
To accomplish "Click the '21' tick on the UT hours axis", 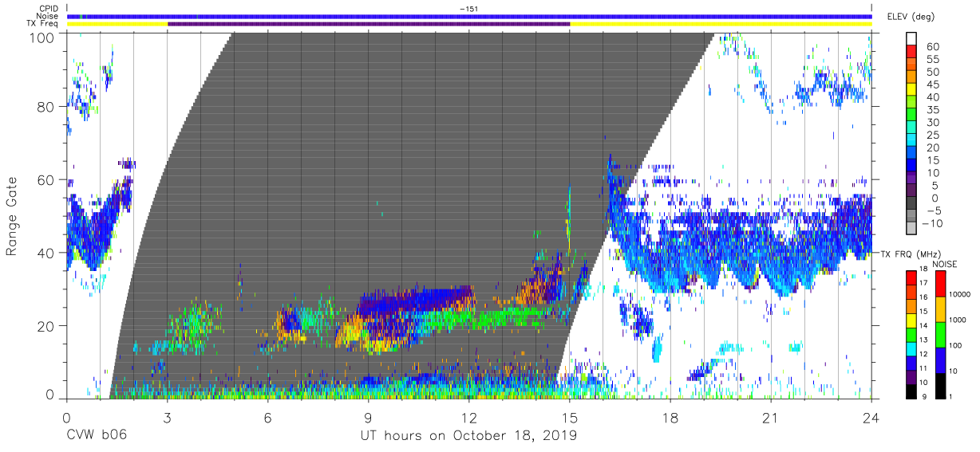I will [x=771, y=418].
